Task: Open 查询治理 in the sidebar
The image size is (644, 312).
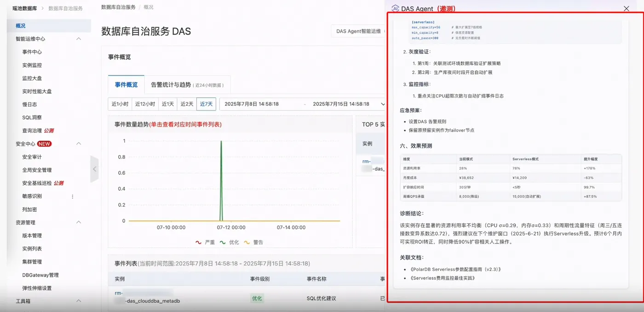Action: point(32,131)
